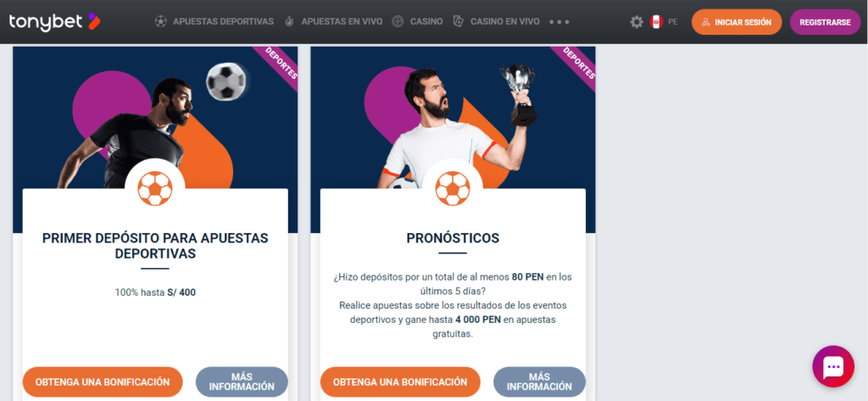868x401 pixels.
Task: Click the Registrarse button
Action: [825, 22]
